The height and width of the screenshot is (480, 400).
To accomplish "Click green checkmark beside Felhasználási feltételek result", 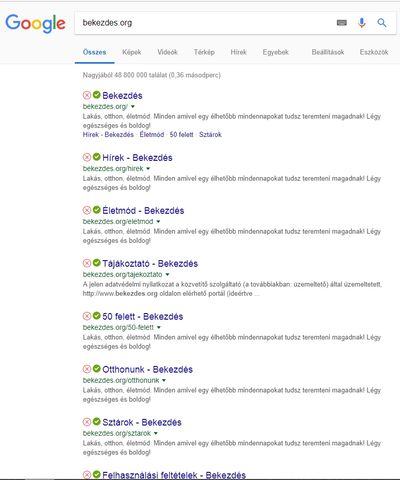I will 96,474.
